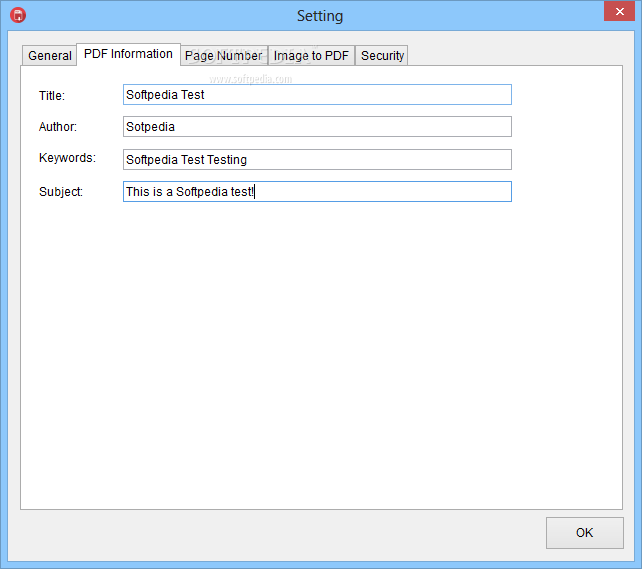Click the red application icon in title bar

coord(18,15)
